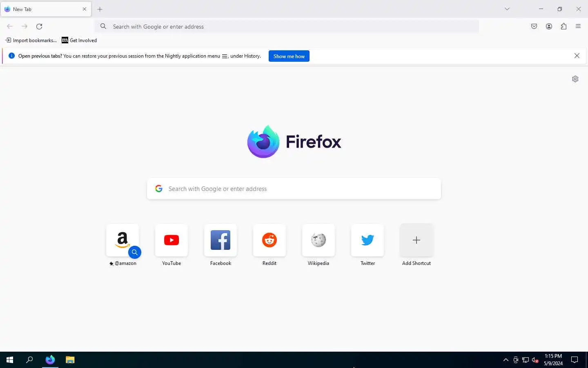The width and height of the screenshot is (588, 368).
Task: Open the application hamburger menu
Action: [x=578, y=27]
